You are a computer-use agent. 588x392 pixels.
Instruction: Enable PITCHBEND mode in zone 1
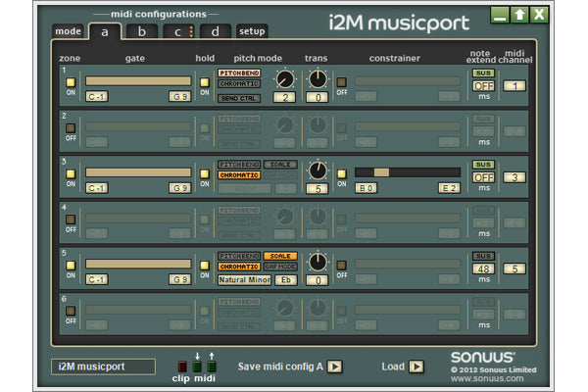point(238,73)
